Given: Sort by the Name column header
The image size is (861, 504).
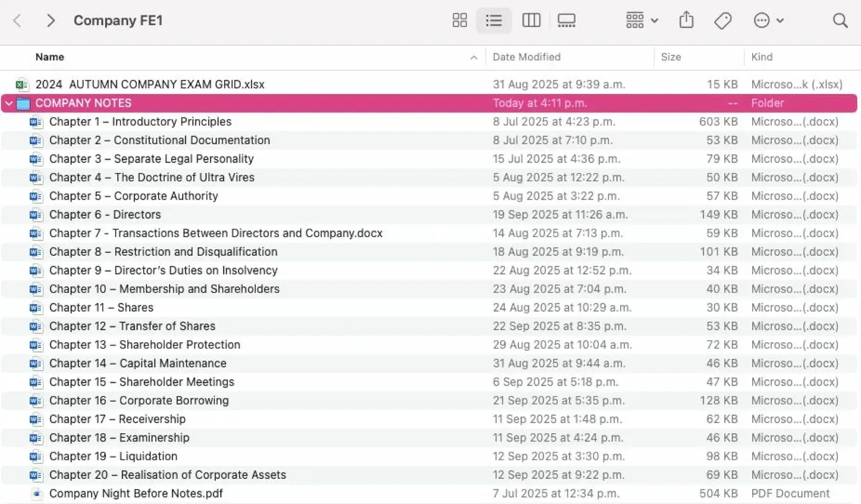Looking at the screenshot, I should pyautogui.click(x=50, y=57).
